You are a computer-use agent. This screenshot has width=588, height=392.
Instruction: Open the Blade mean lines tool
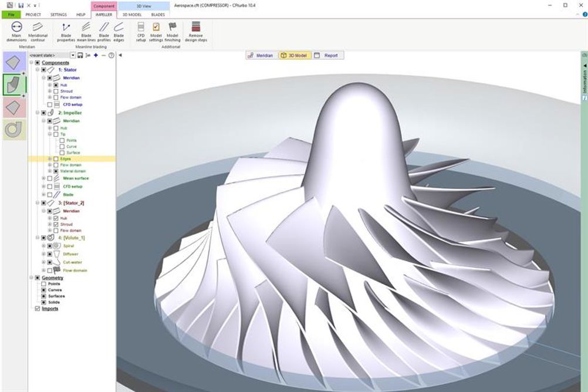tap(86, 32)
